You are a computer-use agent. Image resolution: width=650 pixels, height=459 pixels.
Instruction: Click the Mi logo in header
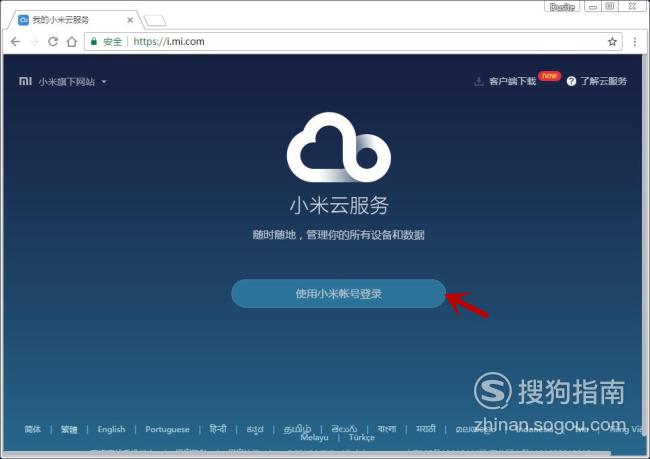pos(25,81)
